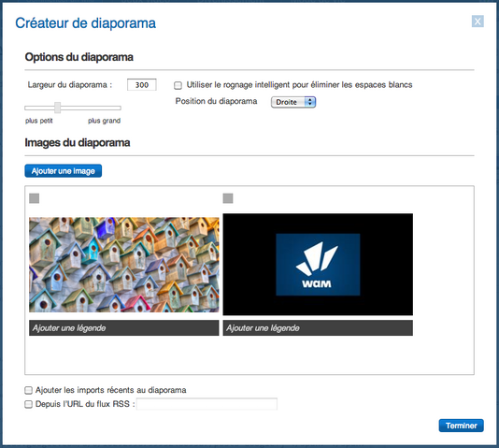Image resolution: width=499 pixels, height=448 pixels.
Task: Click the Largeur du diaporama width field
Action: click(142, 85)
